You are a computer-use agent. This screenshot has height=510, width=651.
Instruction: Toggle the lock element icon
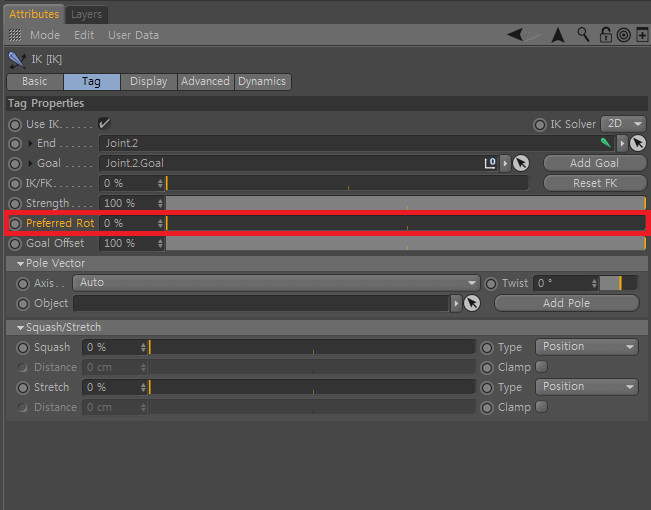pyautogui.click(x=606, y=35)
